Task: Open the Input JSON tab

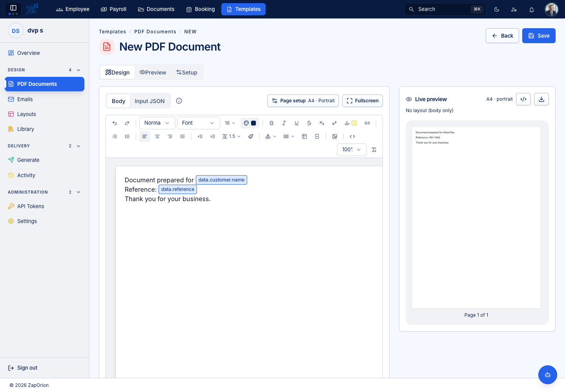Action: [x=149, y=101]
